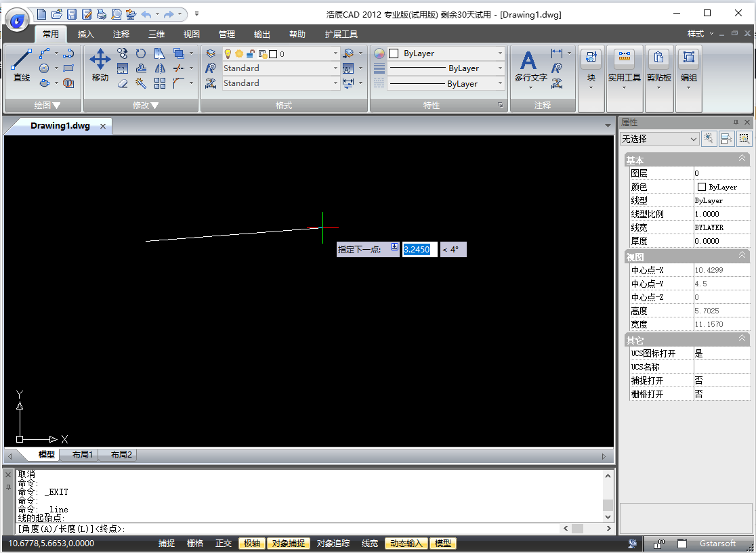Screen dimensions: 756x553
Task: Use the explode magic wand tool
Action: click(141, 83)
